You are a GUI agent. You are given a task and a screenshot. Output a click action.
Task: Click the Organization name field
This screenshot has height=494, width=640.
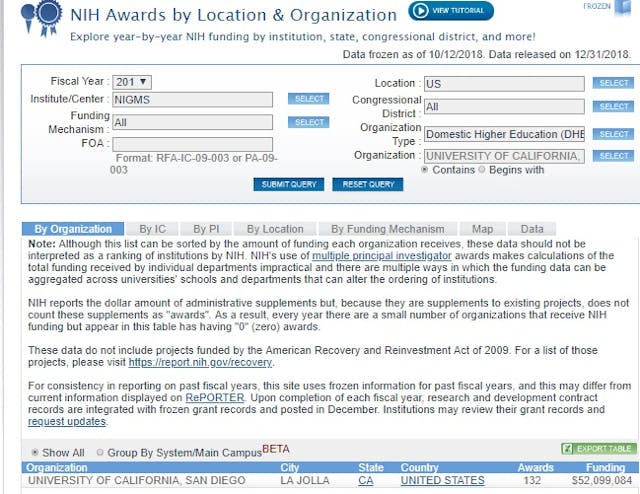[504, 156]
